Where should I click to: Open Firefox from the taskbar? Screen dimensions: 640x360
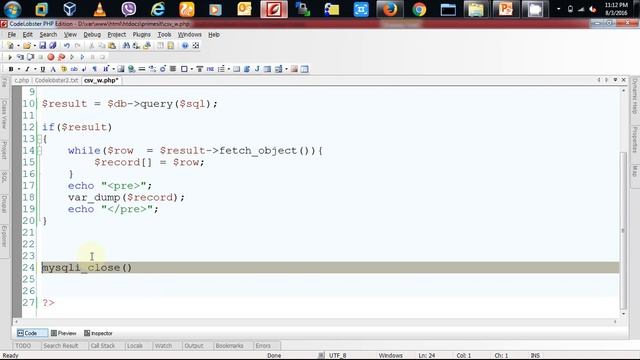389,9
